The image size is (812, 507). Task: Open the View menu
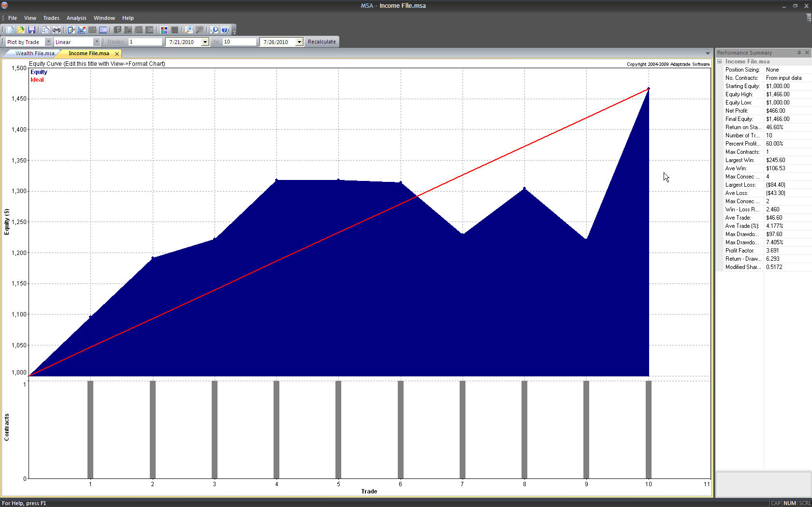pyautogui.click(x=30, y=18)
